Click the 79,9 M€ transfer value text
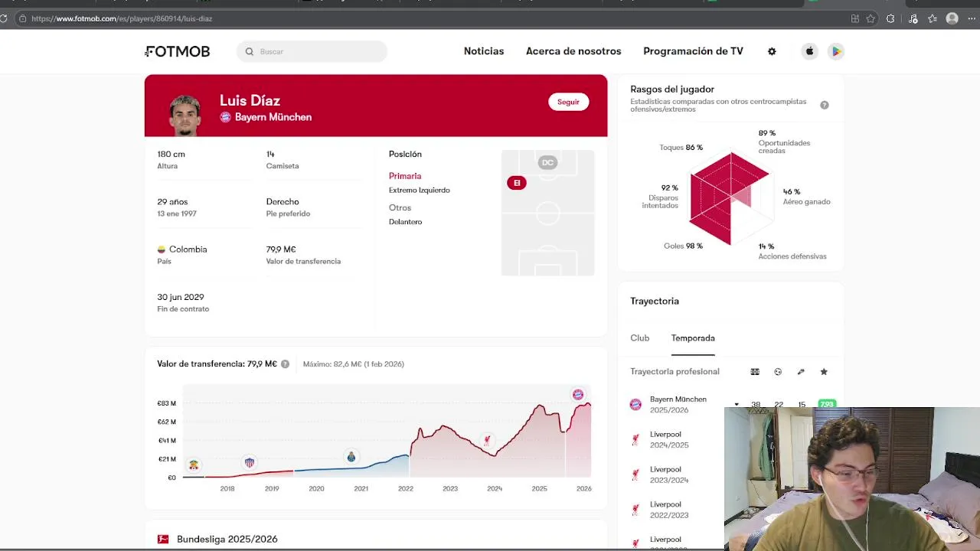 click(x=281, y=249)
